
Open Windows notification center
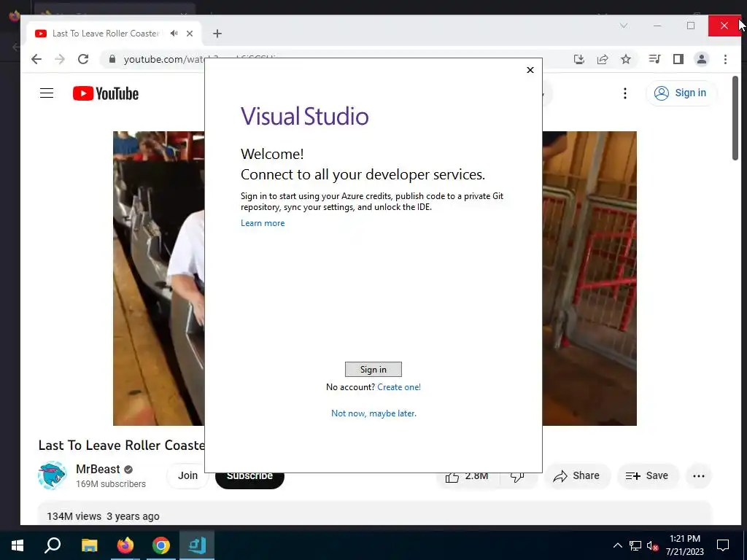(x=723, y=545)
